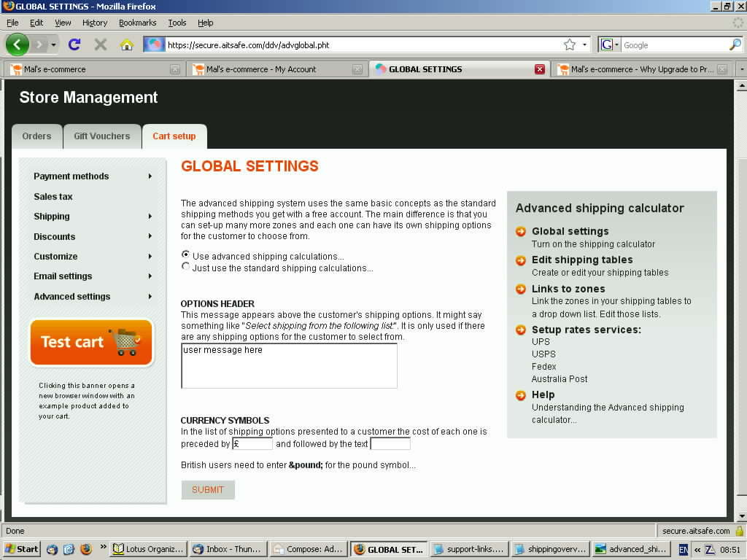Image resolution: width=747 pixels, height=560 pixels.
Task: Open the Australia Post link
Action: pyautogui.click(x=560, y=379)
